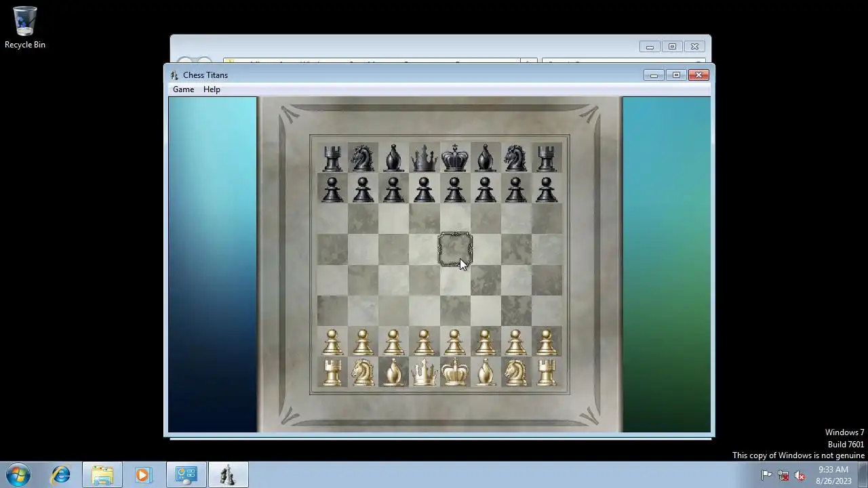Click the black pawn on the h-file
The image size is (868, 488).
coord(547,189)
